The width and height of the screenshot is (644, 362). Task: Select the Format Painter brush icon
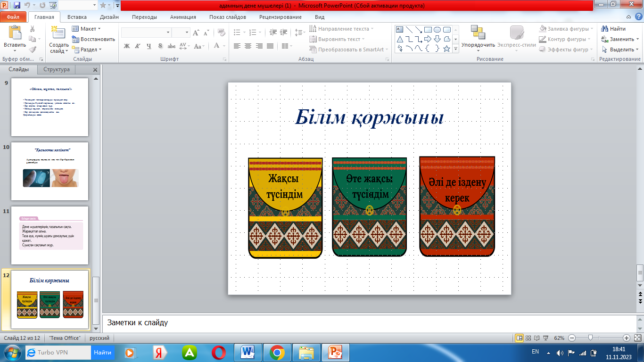pyautogui.click(x=32, y=49)
